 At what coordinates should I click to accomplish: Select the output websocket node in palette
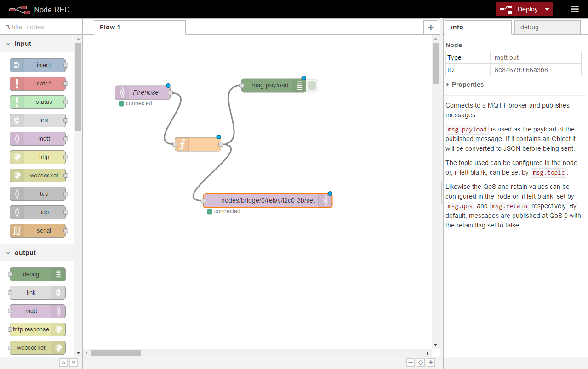pyautogui.click(x=38, y=348)
